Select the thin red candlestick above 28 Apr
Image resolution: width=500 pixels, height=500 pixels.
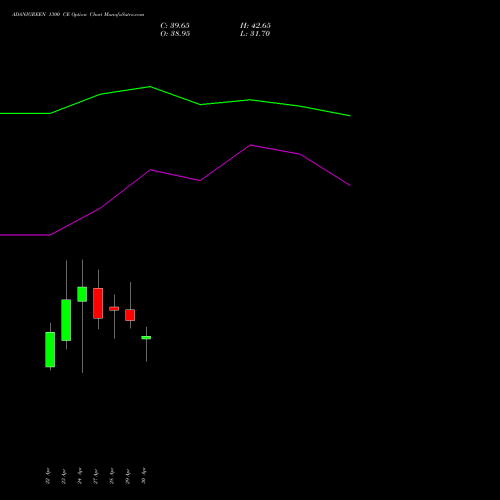[x=114, y=309]
